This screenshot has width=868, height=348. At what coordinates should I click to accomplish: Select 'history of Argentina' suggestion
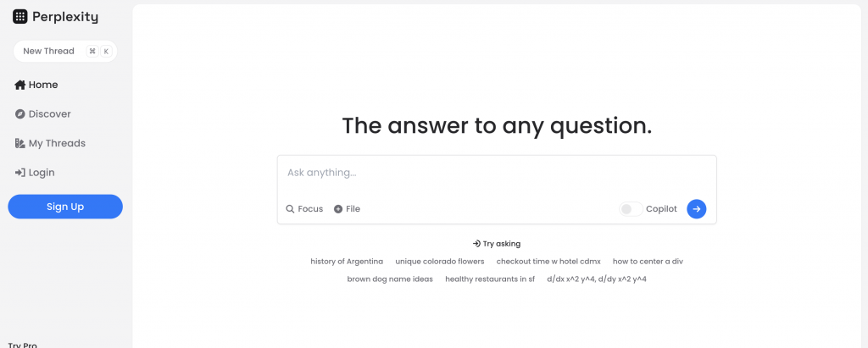click(347, 262)
